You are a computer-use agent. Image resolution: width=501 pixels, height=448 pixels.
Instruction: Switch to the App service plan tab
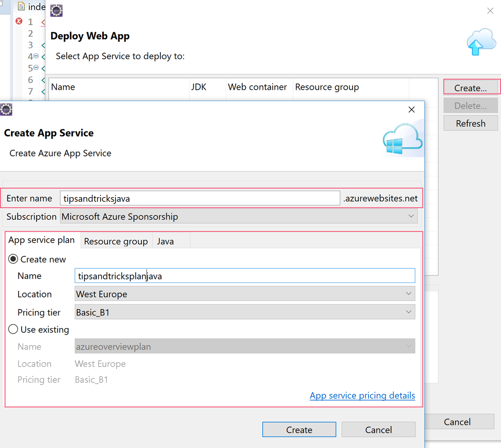point(42,240)
